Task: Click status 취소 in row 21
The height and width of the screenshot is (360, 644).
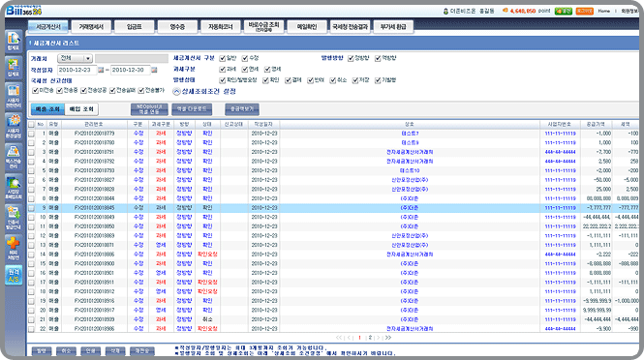Action: pos(207,319)
